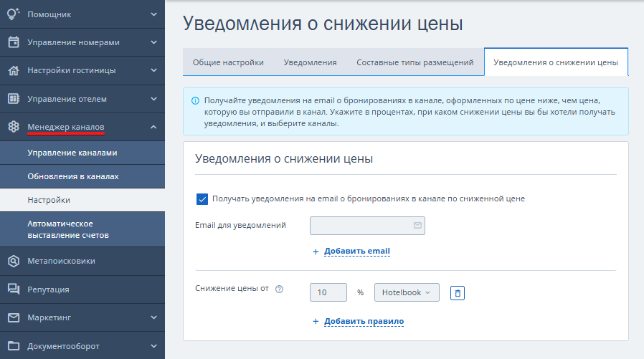
Task: Click the Менеджер каналов menu label
Action: [66, 127]
